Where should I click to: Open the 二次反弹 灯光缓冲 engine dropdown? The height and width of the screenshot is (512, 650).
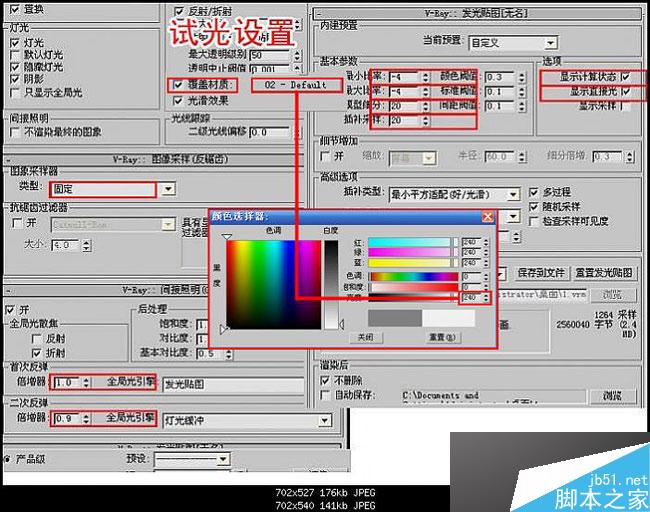tap(325, 420)
